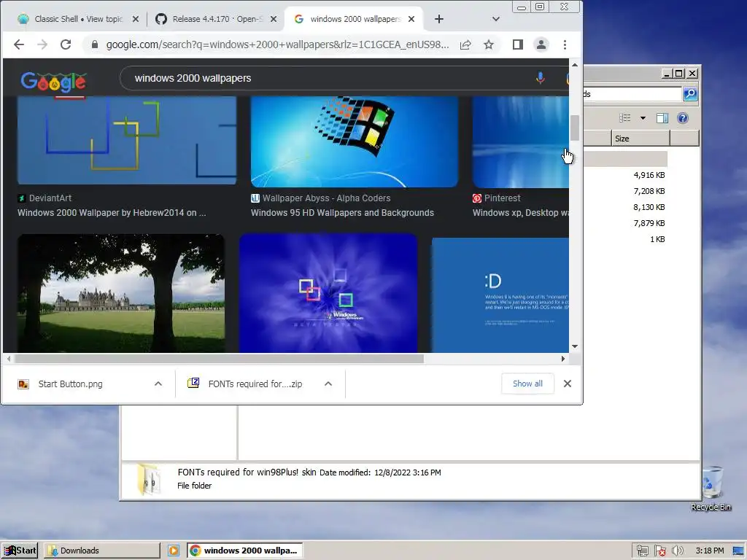Open the Windows 95 HD Wallpapers thumbnail

click(x=355, y=141)
